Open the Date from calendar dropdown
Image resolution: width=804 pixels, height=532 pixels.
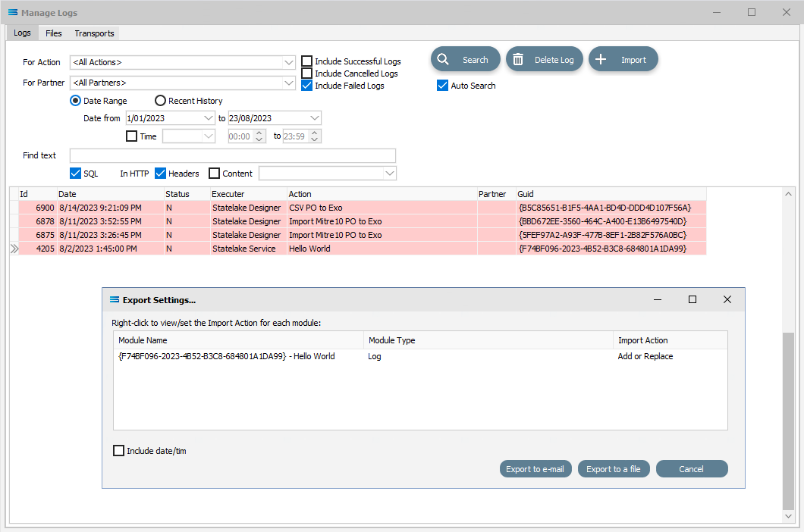click(x=208, y=118)
